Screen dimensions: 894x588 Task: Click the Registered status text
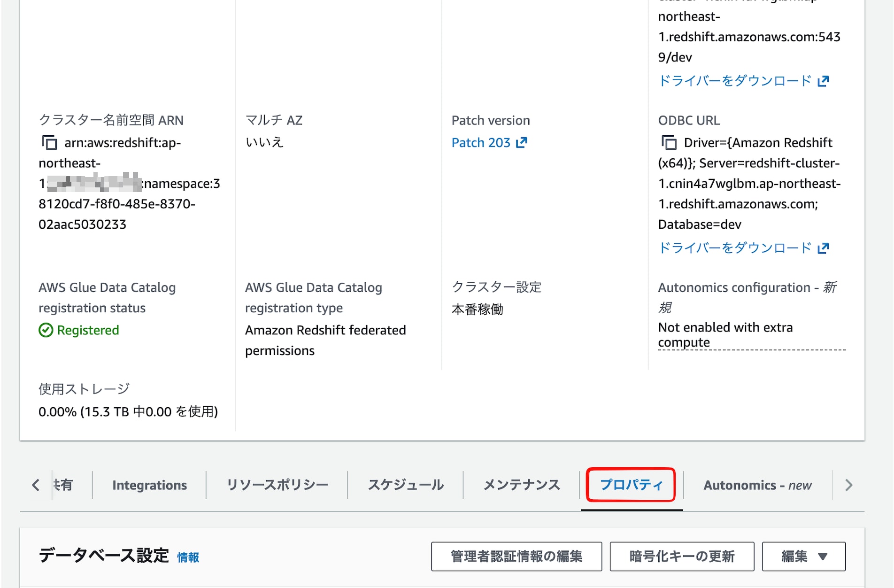click(x=88, y=330)
